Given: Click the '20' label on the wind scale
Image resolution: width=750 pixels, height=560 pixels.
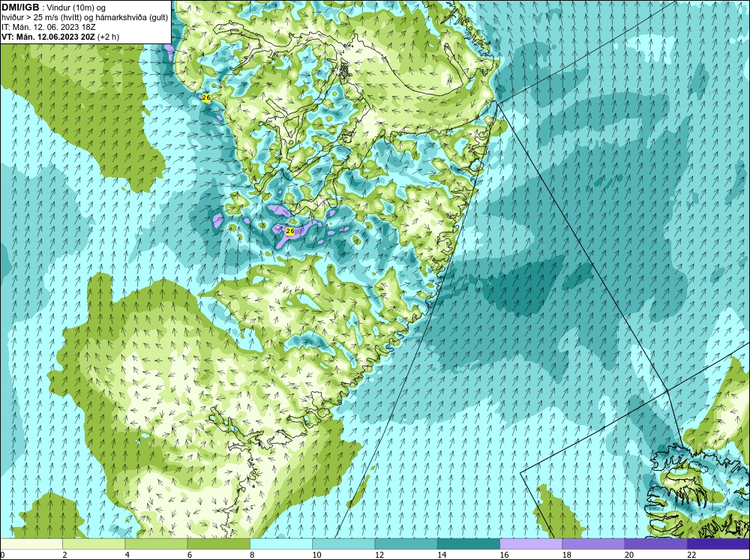Looking at the screenshot, I should click(629, 555).
